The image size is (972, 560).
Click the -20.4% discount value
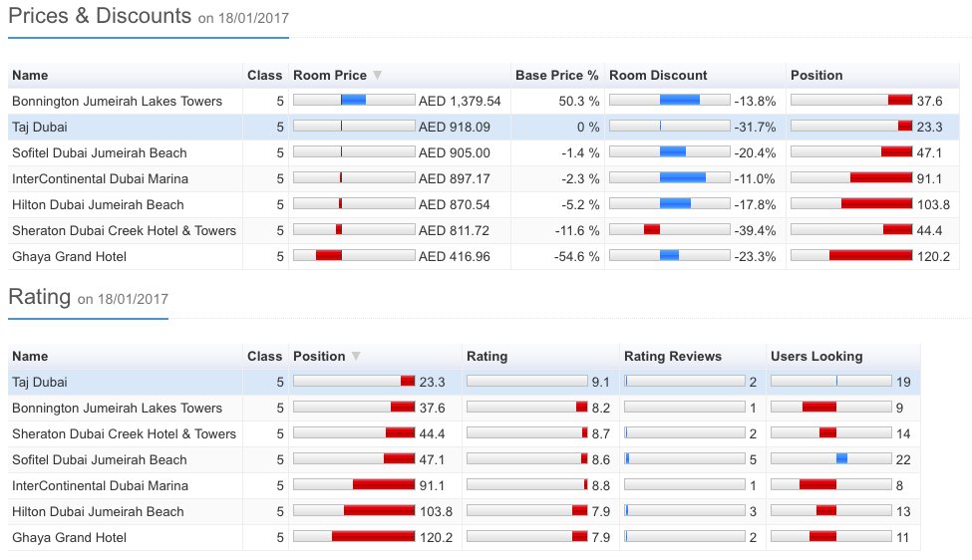[x=755, y=153]
